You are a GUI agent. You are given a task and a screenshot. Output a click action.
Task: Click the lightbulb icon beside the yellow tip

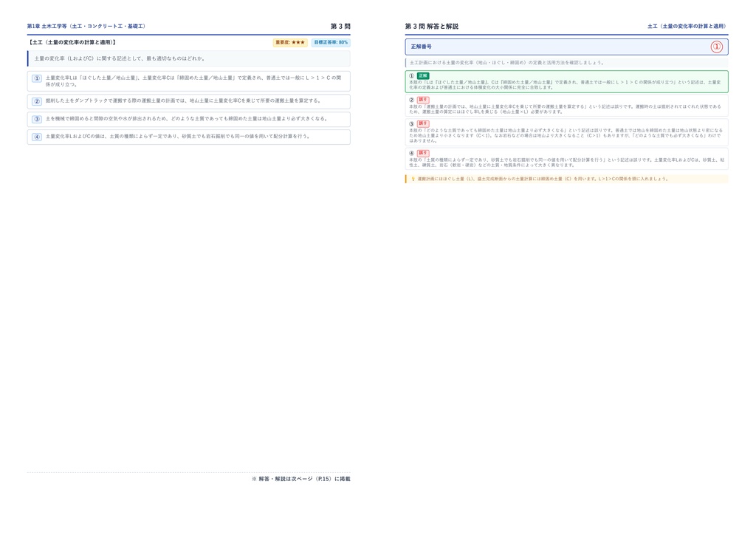coord(413,179)
